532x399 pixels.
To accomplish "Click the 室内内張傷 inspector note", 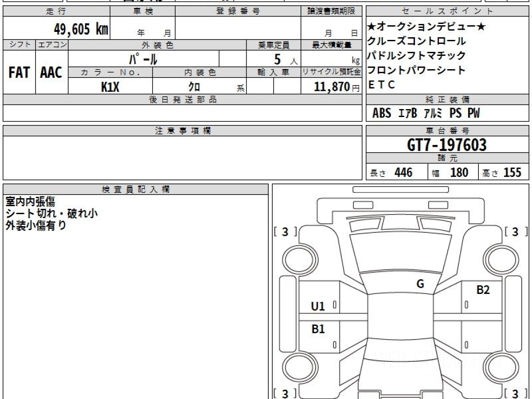I will (x=30, y=202).
